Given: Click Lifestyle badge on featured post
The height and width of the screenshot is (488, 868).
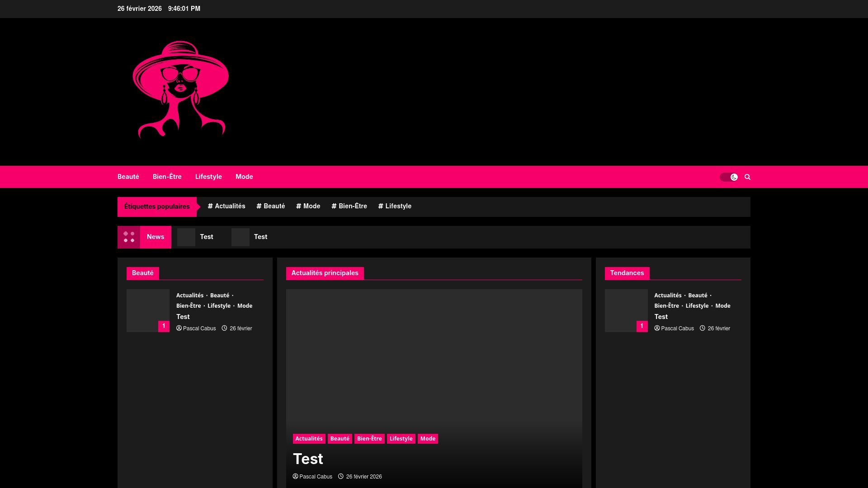Looking at the screenshot, I should 401,439.
